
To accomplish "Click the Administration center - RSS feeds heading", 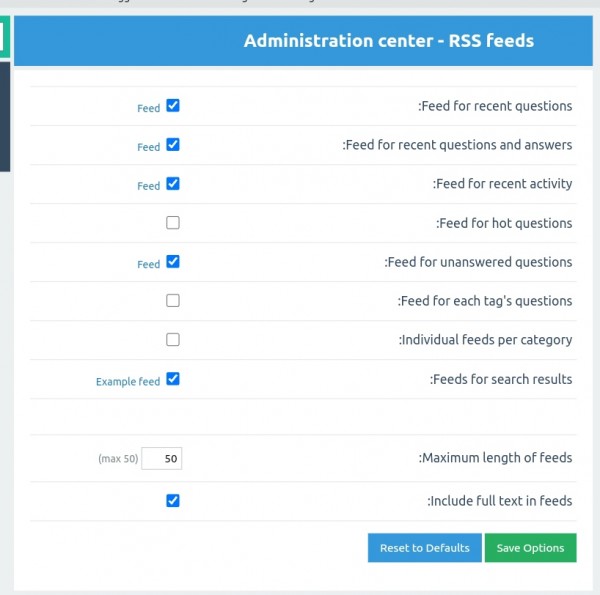I will click(x=388, y=41).
